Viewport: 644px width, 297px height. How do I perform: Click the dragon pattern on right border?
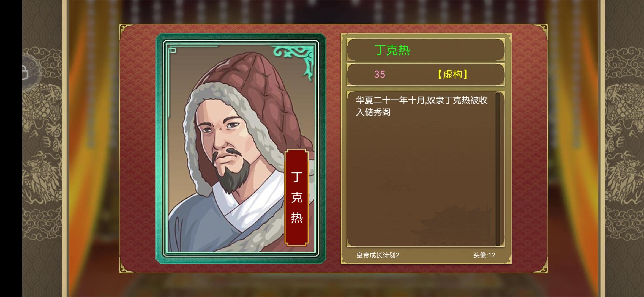624,148
